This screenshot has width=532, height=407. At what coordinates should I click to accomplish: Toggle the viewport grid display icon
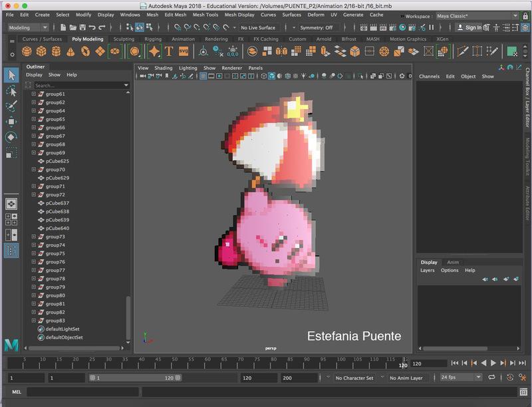[203, 76]
